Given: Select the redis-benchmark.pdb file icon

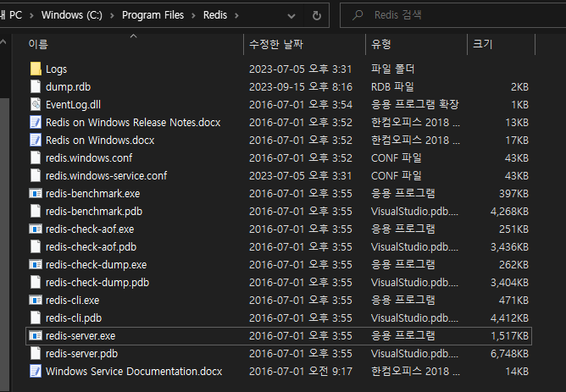Looking at the screenshot, I should pos(36,212).
